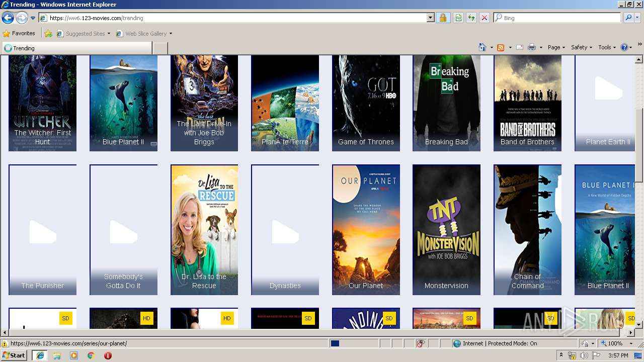
Task: Open the Breaking Bad series
Action: (x=446, y=103)
